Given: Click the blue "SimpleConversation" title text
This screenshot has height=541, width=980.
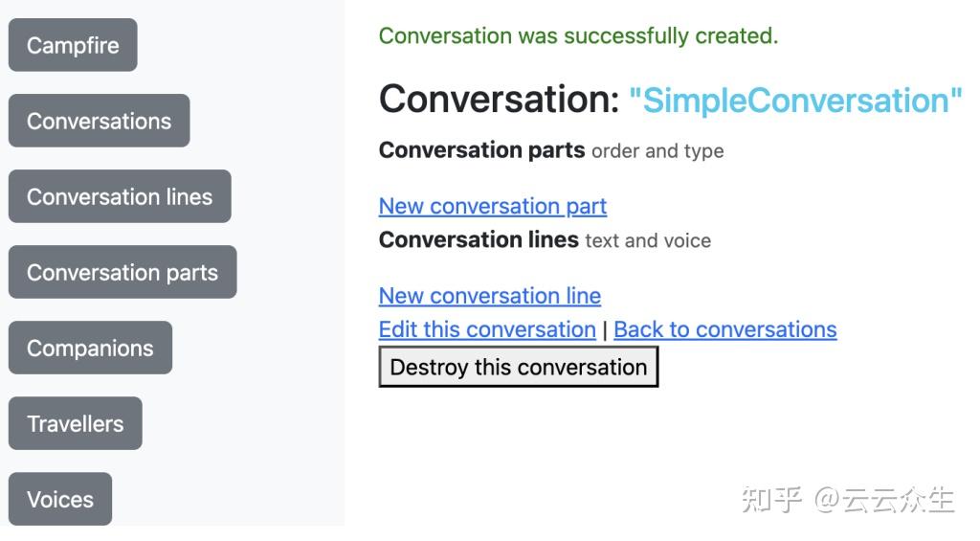Looking at the screenshot, I should (x=795, y=101).
